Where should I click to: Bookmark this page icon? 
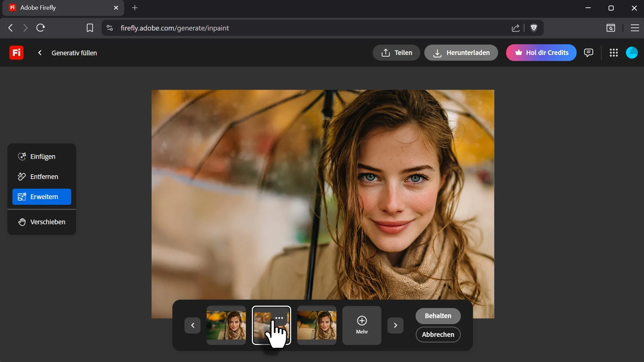(x=90, y=28)
